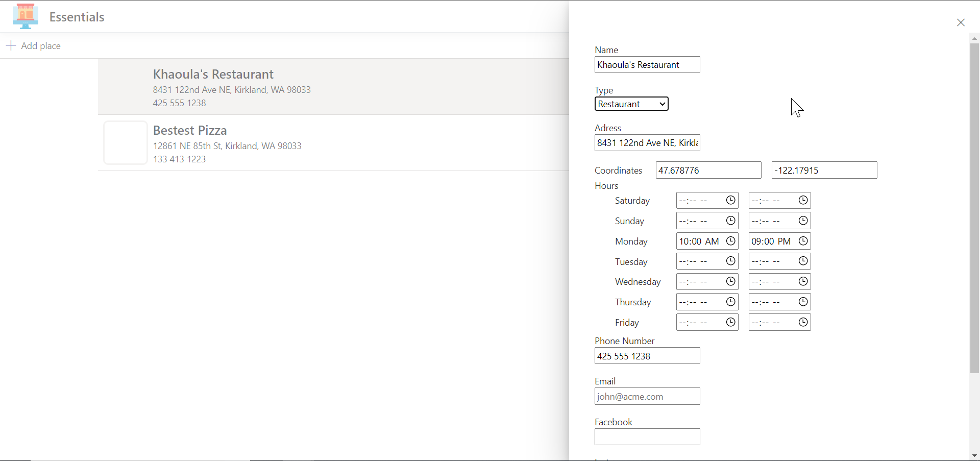Click Bestest Pizza's phone 133 413 1223
Screen dimensions: 980x461
tap(180, 159)
